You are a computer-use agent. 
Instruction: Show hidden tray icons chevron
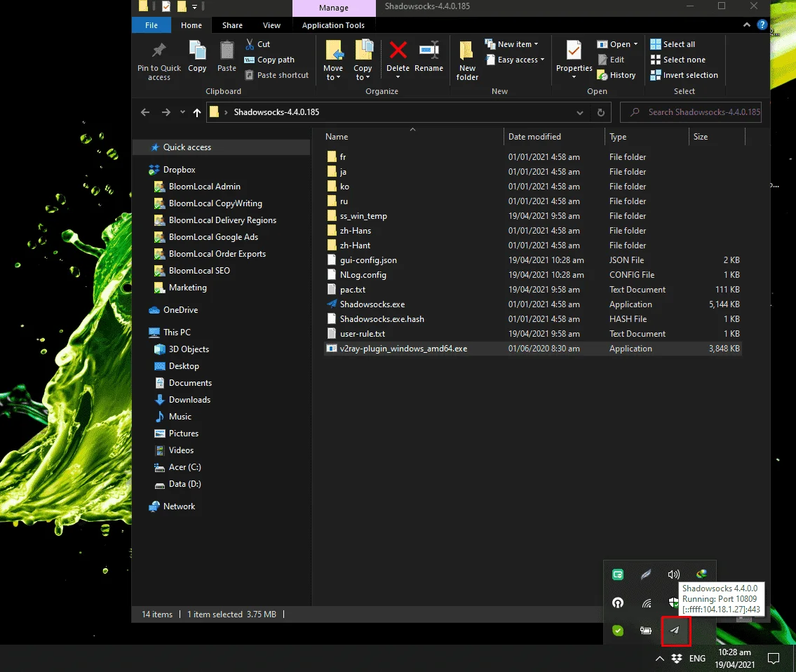click(x=659, y=658)
